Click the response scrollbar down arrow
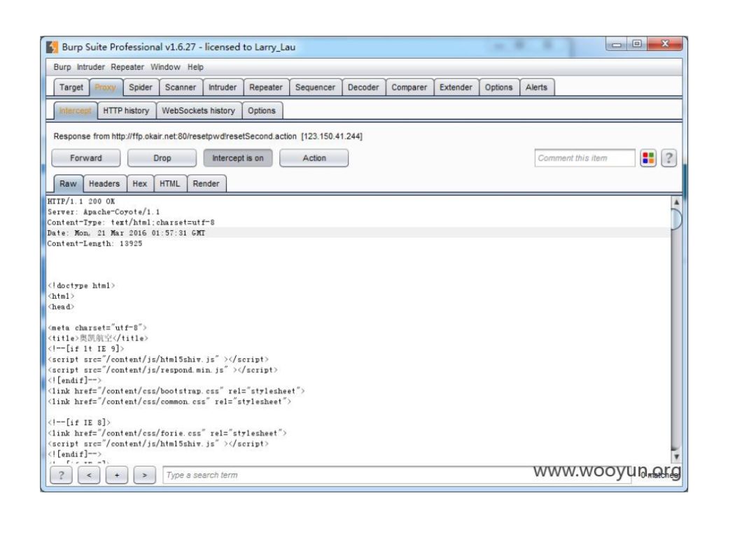This screenshot has height=533, width=756. click(x=676, y=456)
